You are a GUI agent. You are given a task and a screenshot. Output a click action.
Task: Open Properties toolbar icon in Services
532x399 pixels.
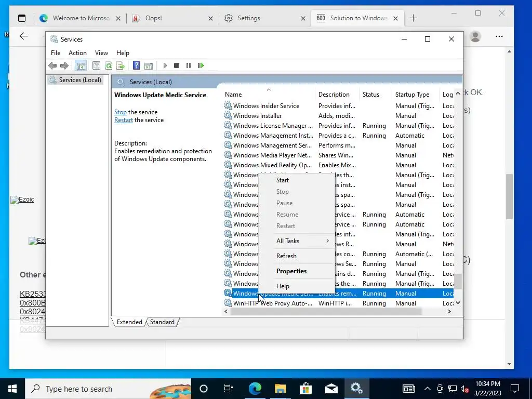96,65
